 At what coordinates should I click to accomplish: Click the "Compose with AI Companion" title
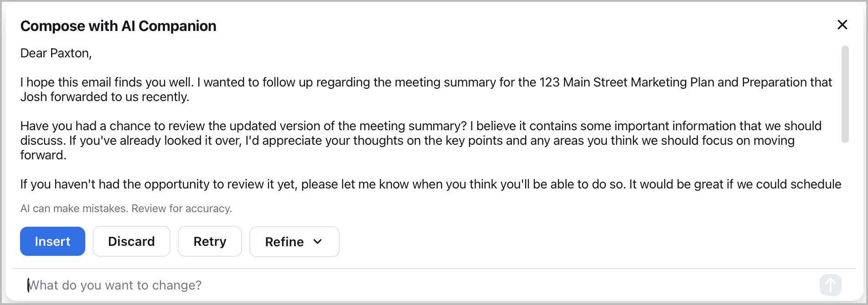pos(118,26)
